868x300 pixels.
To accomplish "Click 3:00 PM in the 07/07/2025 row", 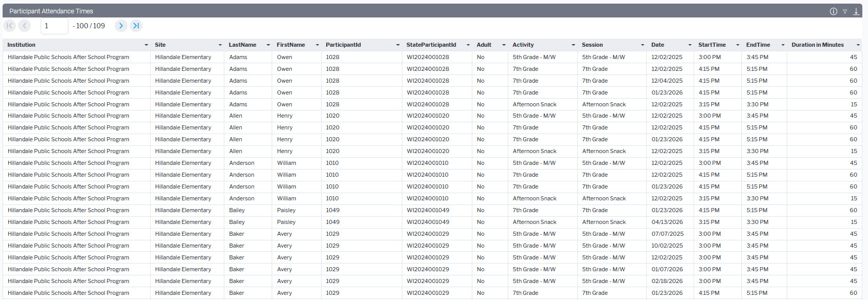I will click(710, 234).
